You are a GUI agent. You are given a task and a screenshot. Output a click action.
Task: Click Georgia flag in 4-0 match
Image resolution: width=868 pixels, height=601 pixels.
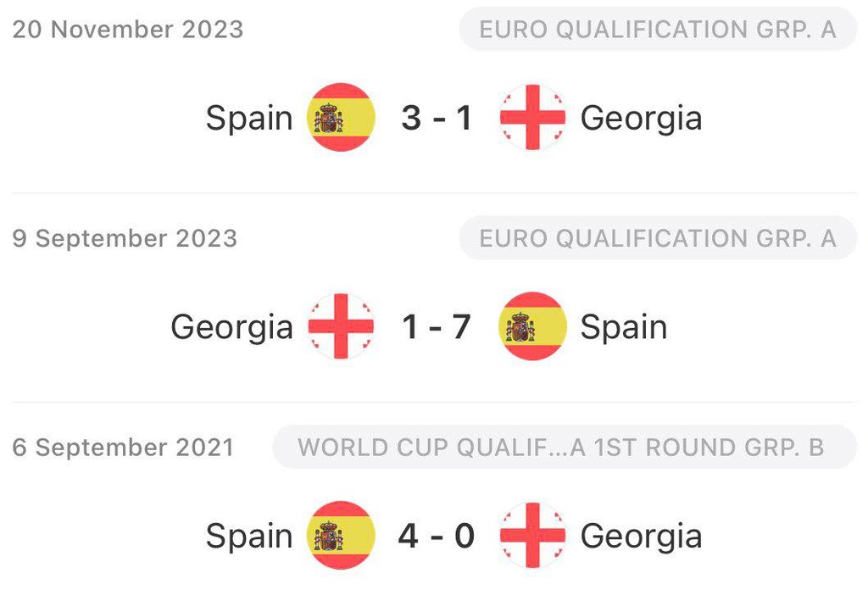(x=532, y=535)
